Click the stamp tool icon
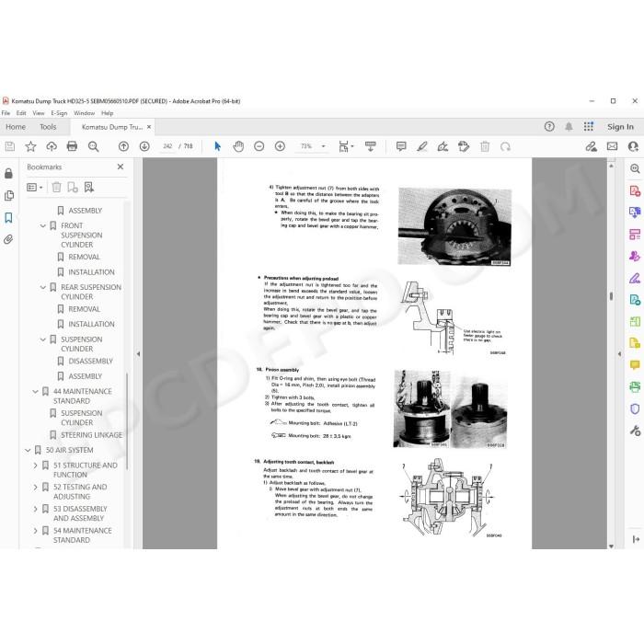 [464, 146]
